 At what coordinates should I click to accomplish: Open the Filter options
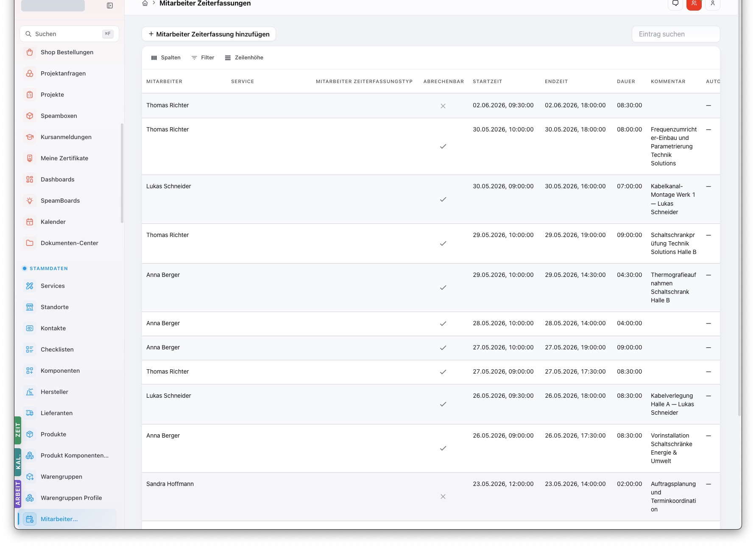203,58
